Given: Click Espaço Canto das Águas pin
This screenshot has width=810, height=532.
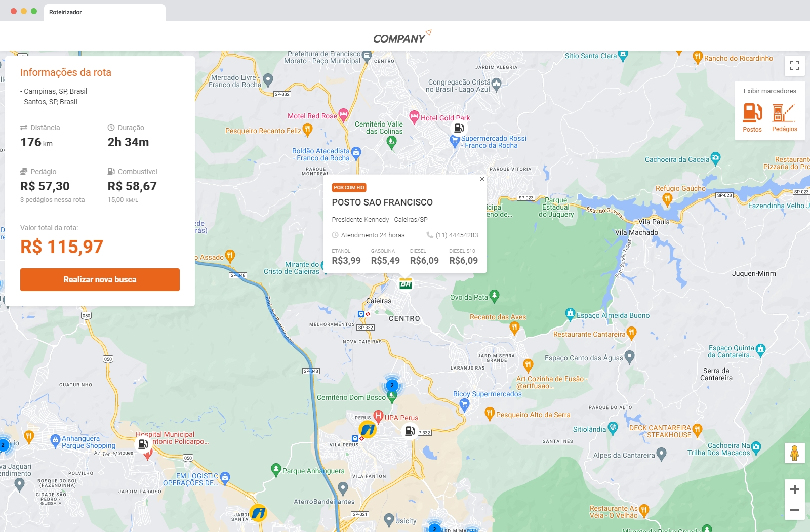Looking at the screenshot, I should pyautogui.click(x=630, y=357).
